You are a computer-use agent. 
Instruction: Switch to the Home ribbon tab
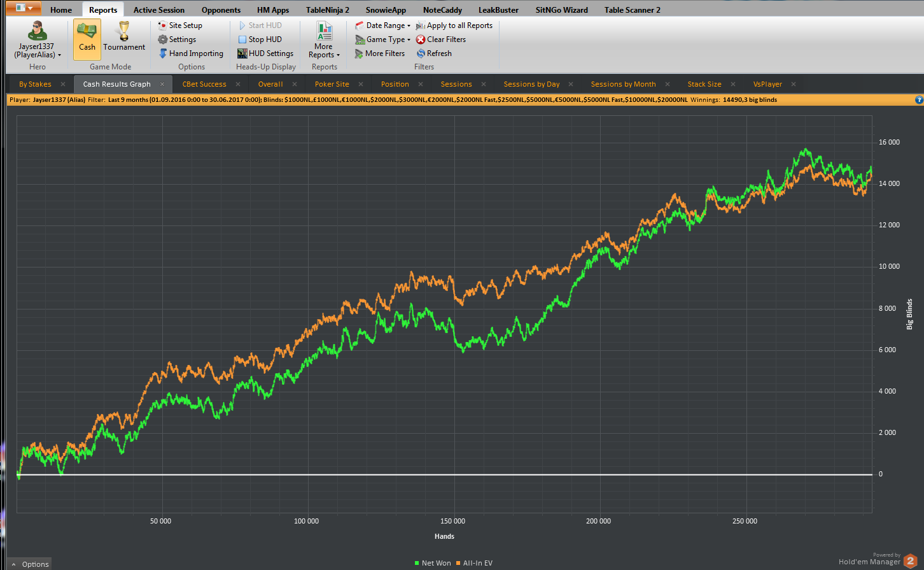pos(61,10)
